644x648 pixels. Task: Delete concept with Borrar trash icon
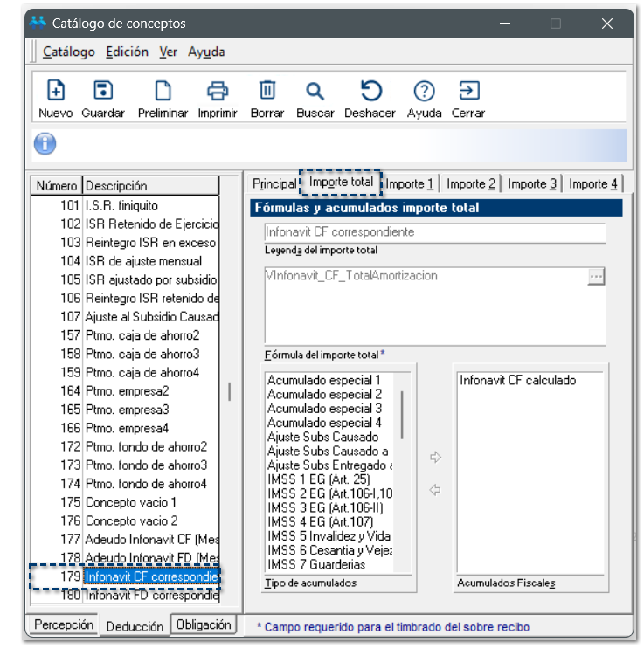pos(267,91)
